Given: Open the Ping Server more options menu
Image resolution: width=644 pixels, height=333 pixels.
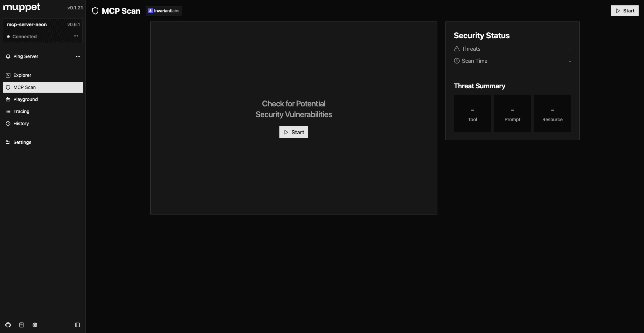Looking at the screenshot, I should click(x=78, y=56).
